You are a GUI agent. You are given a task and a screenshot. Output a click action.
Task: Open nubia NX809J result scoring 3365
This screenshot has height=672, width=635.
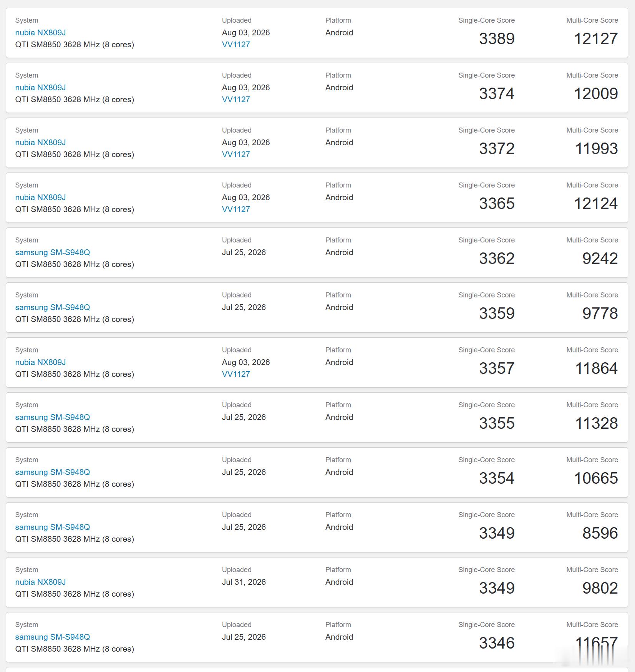[40, 197]
